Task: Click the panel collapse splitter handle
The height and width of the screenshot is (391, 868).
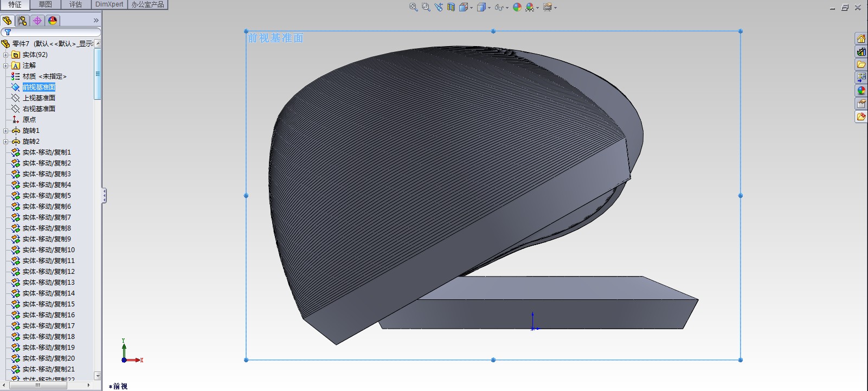Action: pyautogui.click(x=104, y=196)
